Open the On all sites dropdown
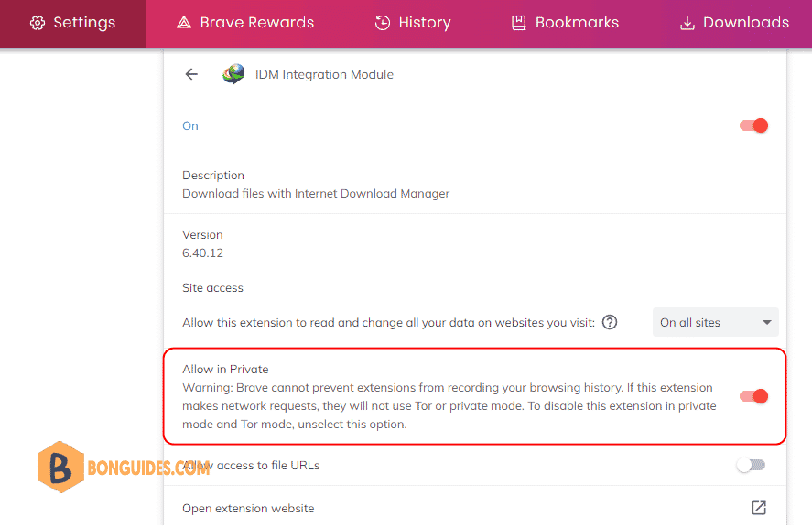Viewport: 812px width, 527px height. 715,322
